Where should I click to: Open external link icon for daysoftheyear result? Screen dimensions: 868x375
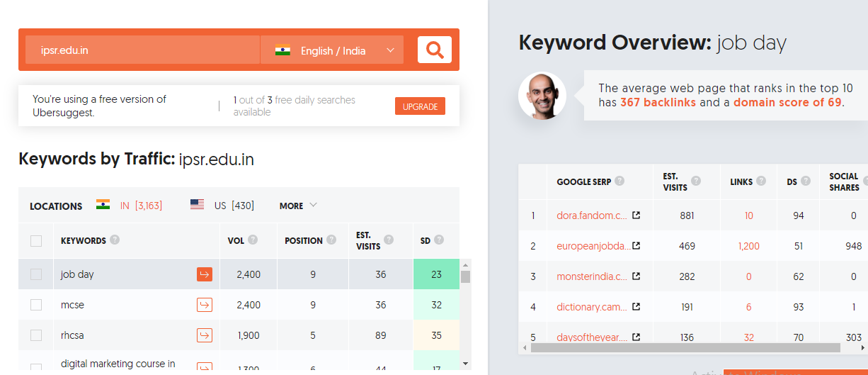[636, 337]
